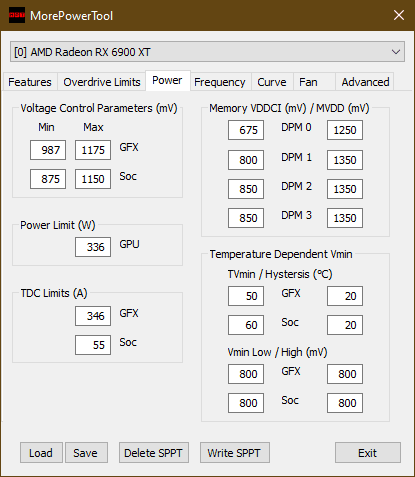Click the Soc TVmin temperature field showing 60

246,325
